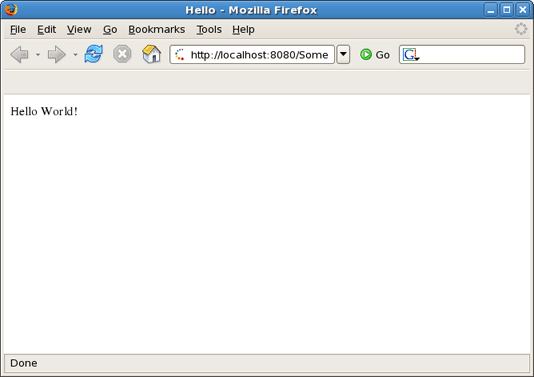This screenshot has height=377, width=534.
Task: Open the Help menu
Action: pos(243,30)
